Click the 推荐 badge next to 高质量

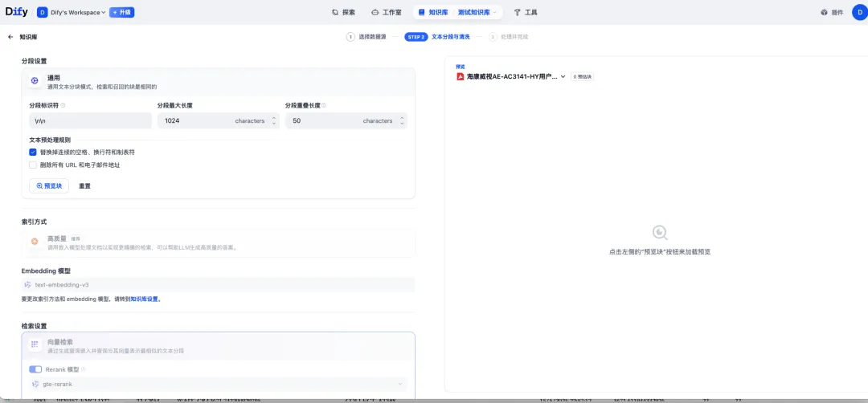[76, 238]
